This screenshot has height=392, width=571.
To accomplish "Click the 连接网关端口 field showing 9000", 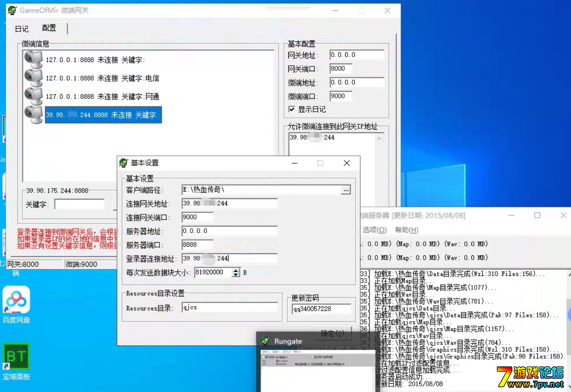I will point(197,217).
